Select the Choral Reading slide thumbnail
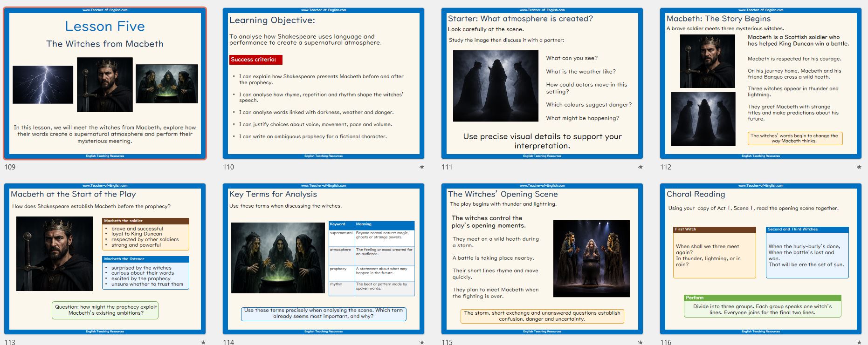Screen dimensions: 868x345 (761, 259)
